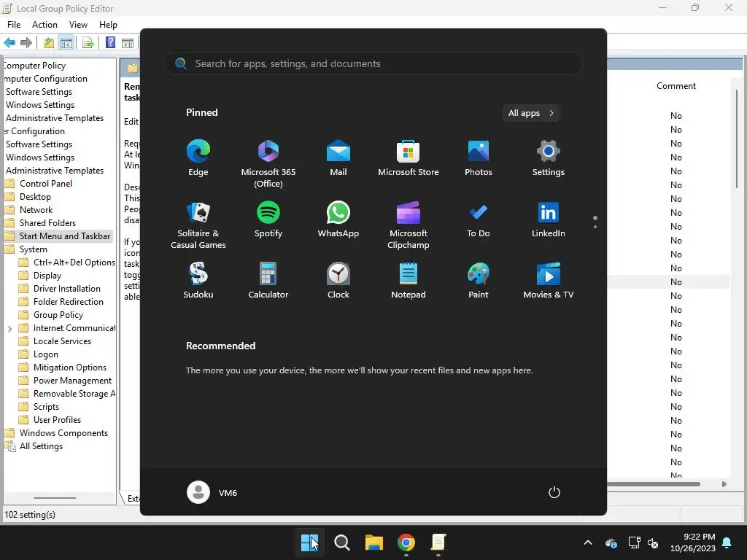Screen dimensions: 747x560
Task: Click the Windows Start button on taskbar
Action: click(x=309, y=542)
